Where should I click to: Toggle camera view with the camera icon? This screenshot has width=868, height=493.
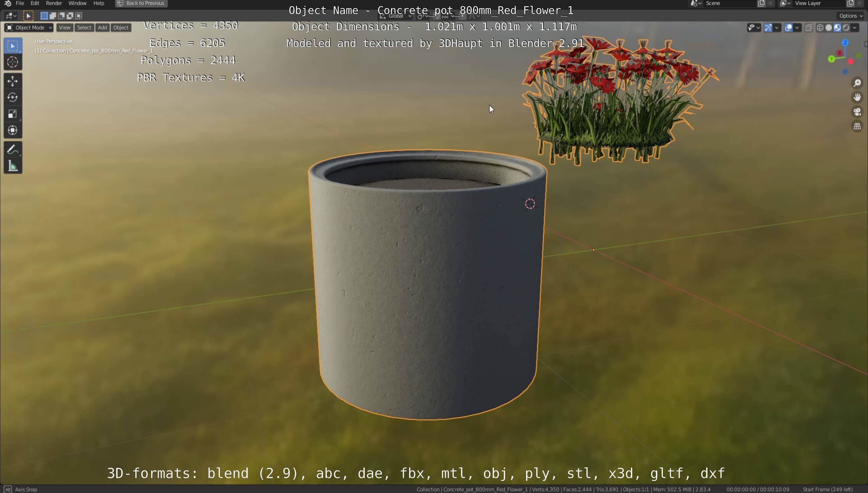(x=857, y=112)
